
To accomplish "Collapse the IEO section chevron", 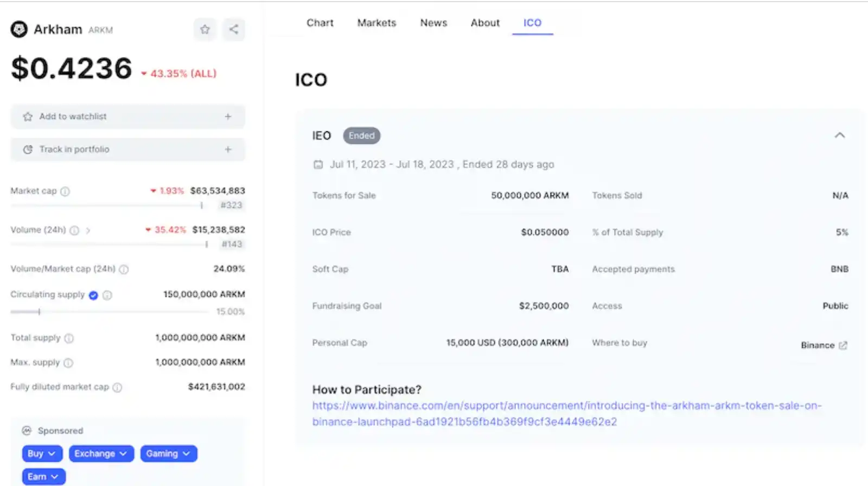I will coord(840,135).
